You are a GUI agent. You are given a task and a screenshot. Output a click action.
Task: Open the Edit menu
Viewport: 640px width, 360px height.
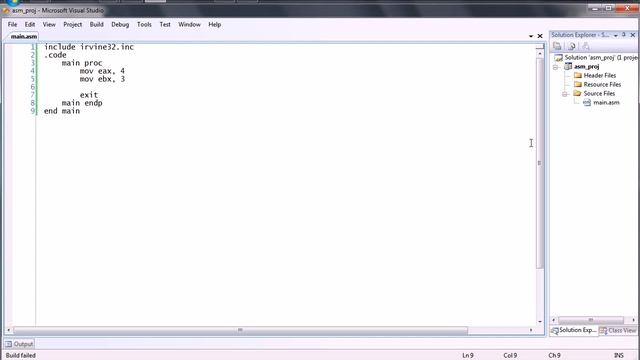tap(30, 24)
